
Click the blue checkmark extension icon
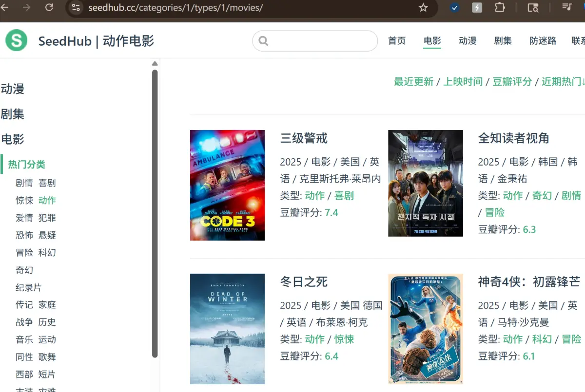point(454,7)
